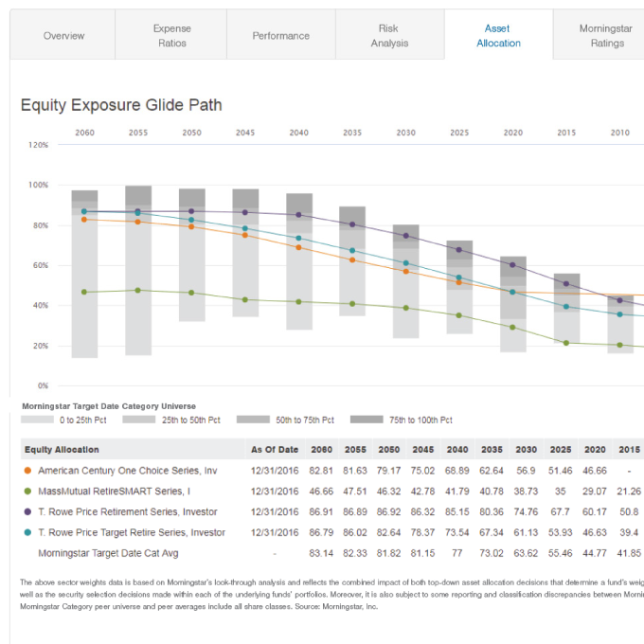Viewport: 644px width, 644px height.
Task: Click the 75th to 100th Pct legend swatch
Action: (367, 420)
